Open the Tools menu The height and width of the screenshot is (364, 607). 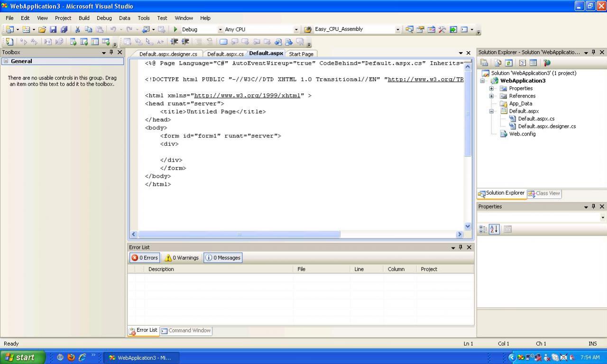point(144,18)
